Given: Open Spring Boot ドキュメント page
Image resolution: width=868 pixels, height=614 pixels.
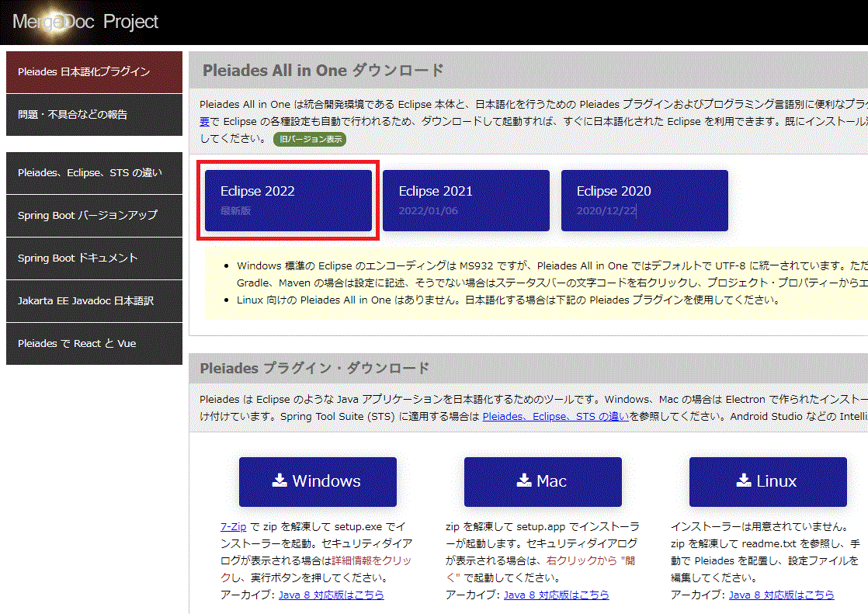Looking at the screenshot, I should (93, 258).
